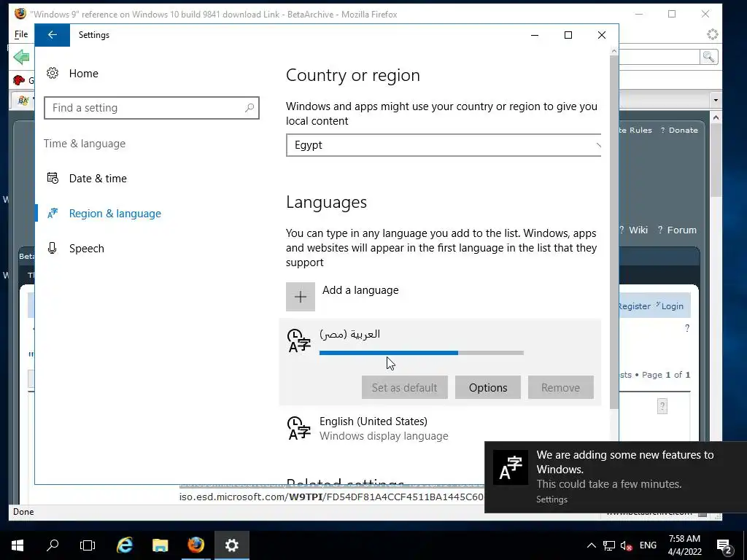The height and width of the screenshot is (560, 747).
Task: Click the muted volume tray icon
Action: (x=626, y=545)
